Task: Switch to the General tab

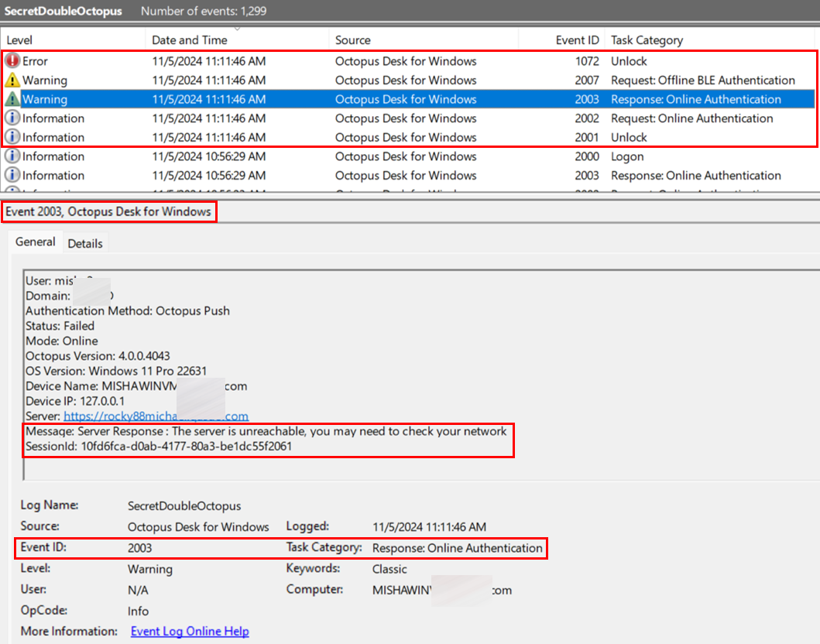Action: (x=35, y=242)
